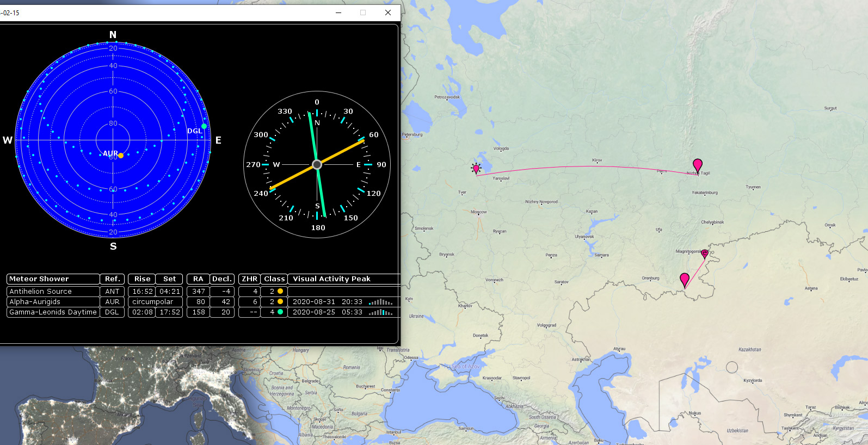
Task: Click the 'Decl.' column header
Action: tap(222, 279)
